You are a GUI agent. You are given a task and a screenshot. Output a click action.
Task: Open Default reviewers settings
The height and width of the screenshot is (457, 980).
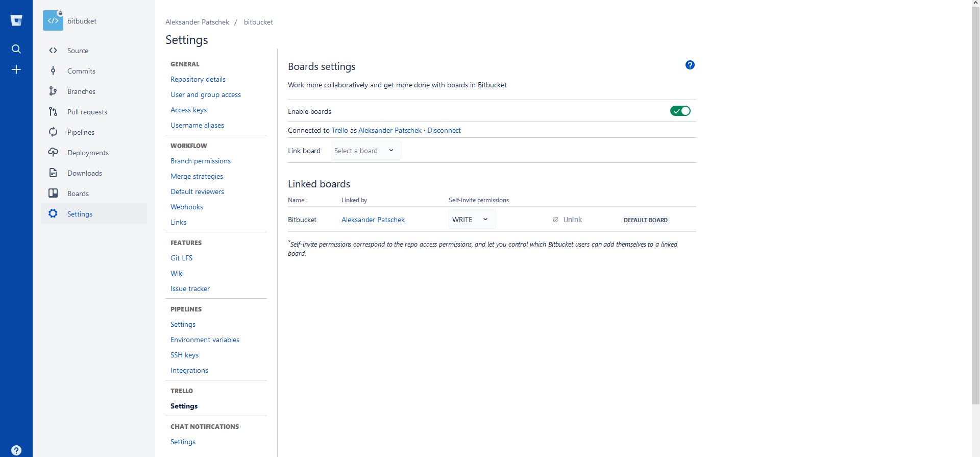[197, 191]
